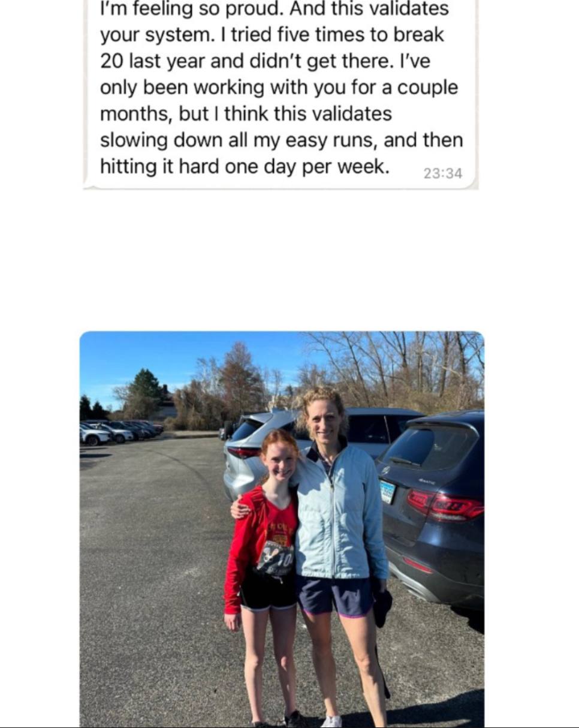Click "one day per week" text
The width and height of the screenshot is (579, 728).
pyautogui.click(x=307, y=167)
